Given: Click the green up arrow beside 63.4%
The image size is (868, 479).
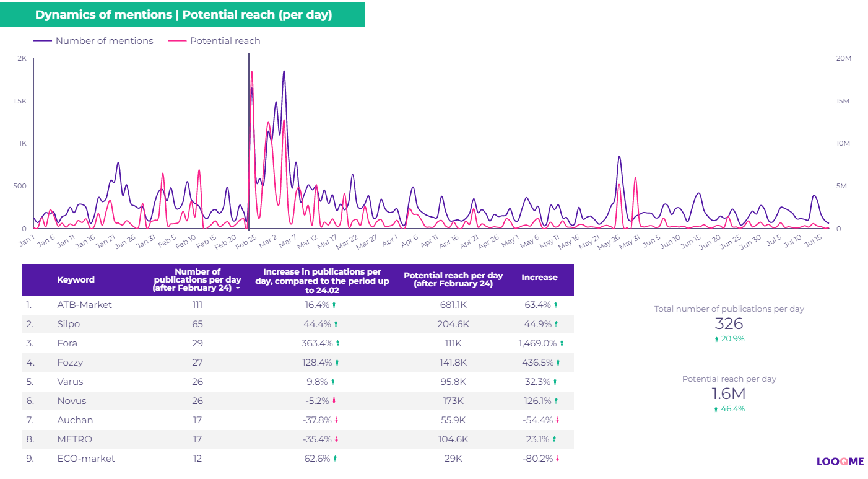Looking at the screenshot, I should 555,305.
